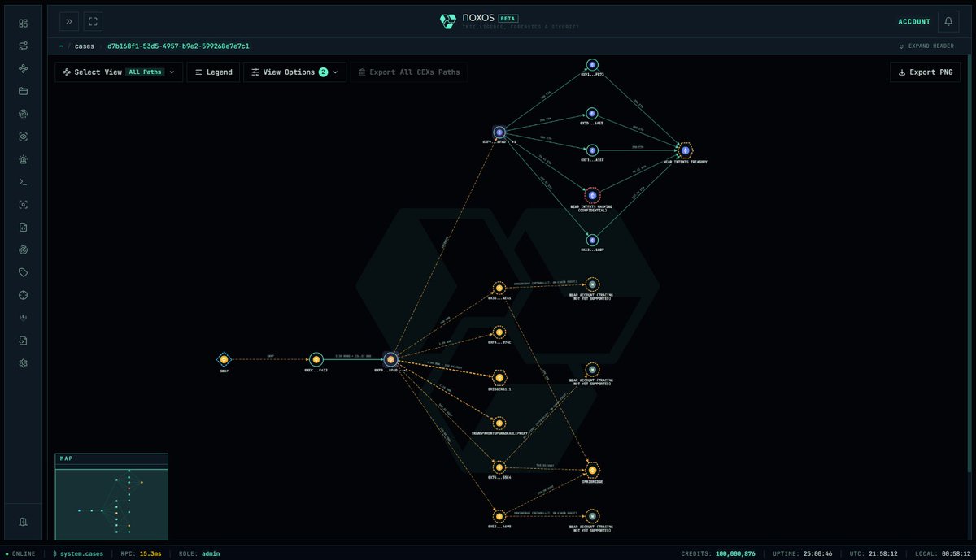Image resolution: width=976 pixels, height=560 pixels.
Task: Open View Options dropdown
Action: tap(295, 72)
